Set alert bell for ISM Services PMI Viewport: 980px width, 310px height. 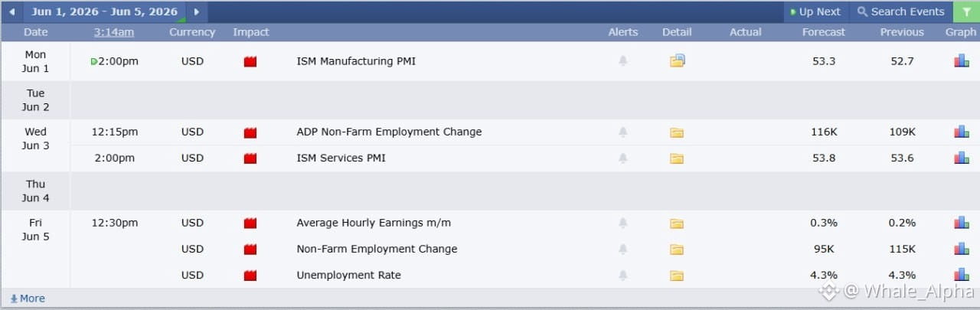point(623,158)
